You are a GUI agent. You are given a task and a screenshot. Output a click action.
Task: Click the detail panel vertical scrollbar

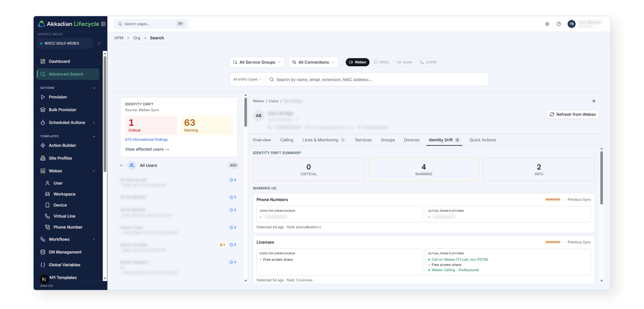pos(601,177)
